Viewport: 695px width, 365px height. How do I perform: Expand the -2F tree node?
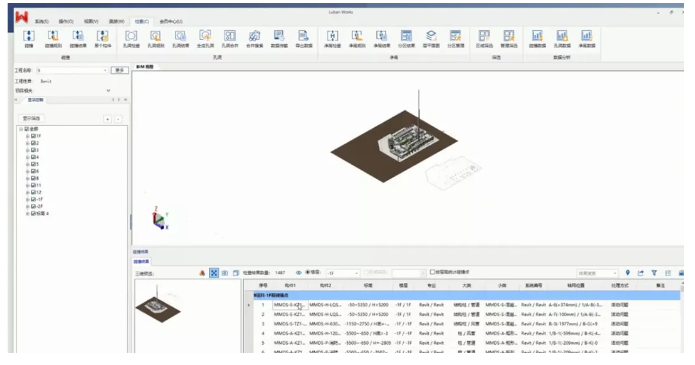click(27, 206)
